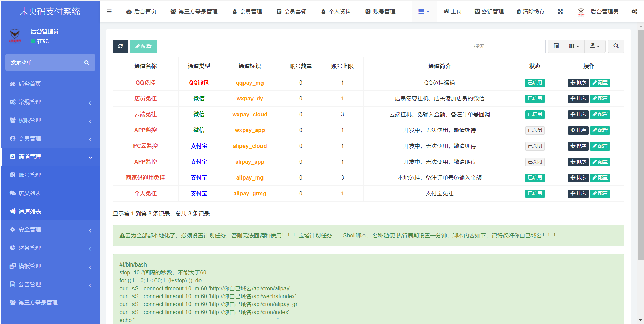Expand the columns visibility dropdown above the table
The height and width of the screenshot is (324, 644).
point(574,46)
